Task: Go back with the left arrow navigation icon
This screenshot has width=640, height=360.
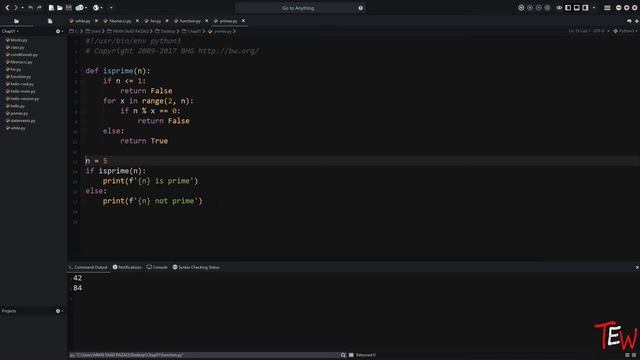Action: coord(7,8)
